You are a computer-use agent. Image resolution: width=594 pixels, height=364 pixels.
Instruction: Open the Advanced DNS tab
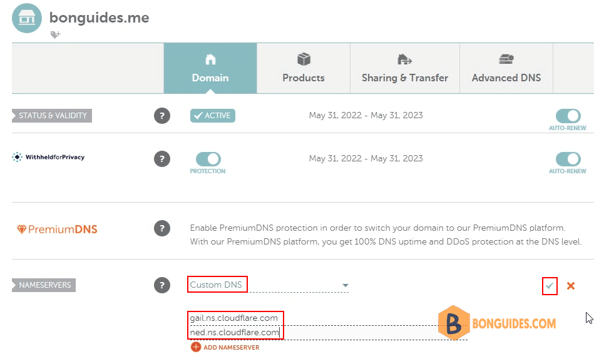point(506,68)
